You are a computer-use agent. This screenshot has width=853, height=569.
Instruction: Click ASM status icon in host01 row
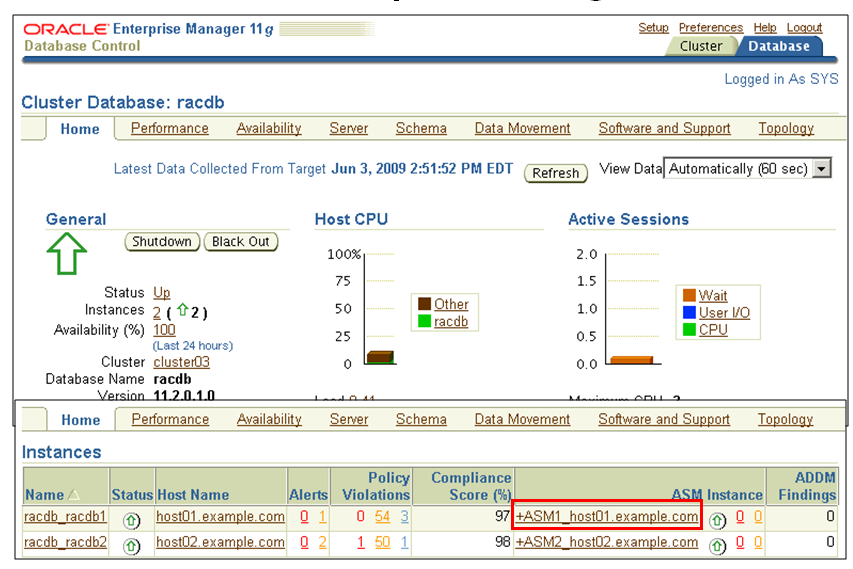[x=717, y=521]
